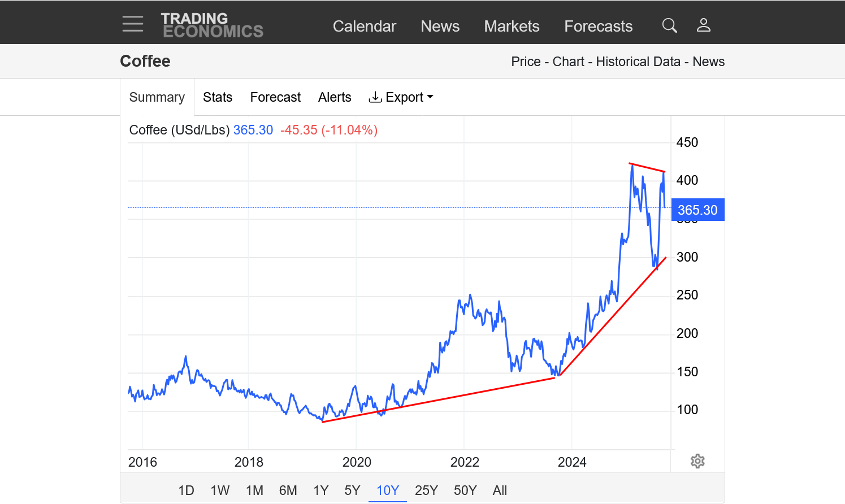Select the Summary tab
This screenshot has width=845, height=504.
click(157, 97)
